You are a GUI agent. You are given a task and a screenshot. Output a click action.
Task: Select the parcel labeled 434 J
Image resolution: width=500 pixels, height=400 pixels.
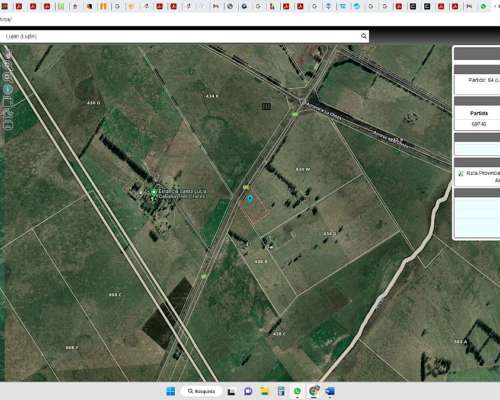coord(329,234)
